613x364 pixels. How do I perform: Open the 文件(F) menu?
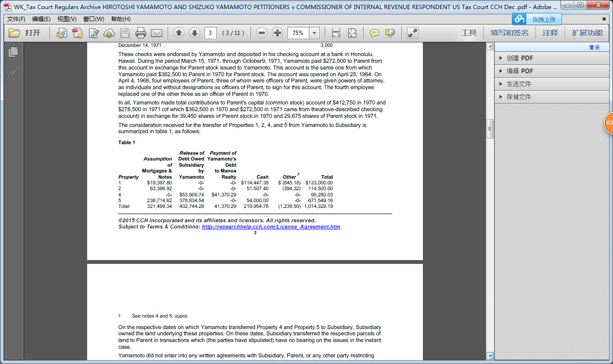(x=16, y=19)
